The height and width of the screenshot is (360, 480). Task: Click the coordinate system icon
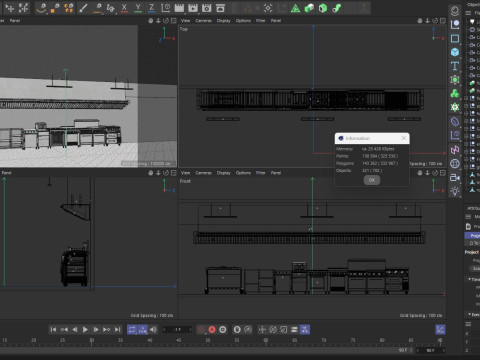[165, 8]
